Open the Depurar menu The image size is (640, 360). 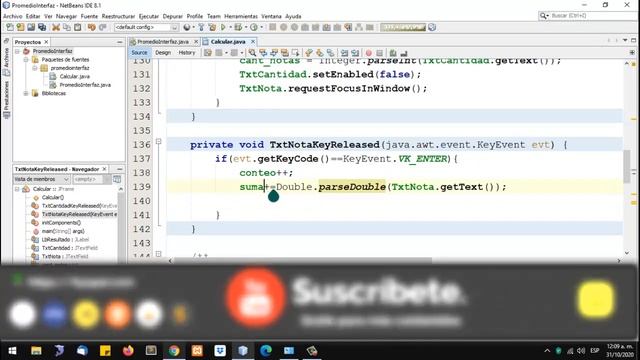click(173, 16)
